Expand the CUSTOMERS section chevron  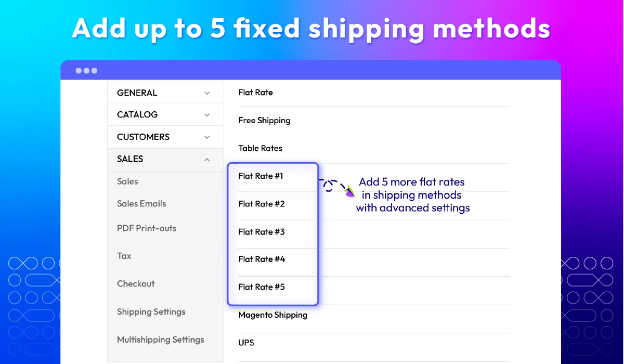(x=207, y=137)
